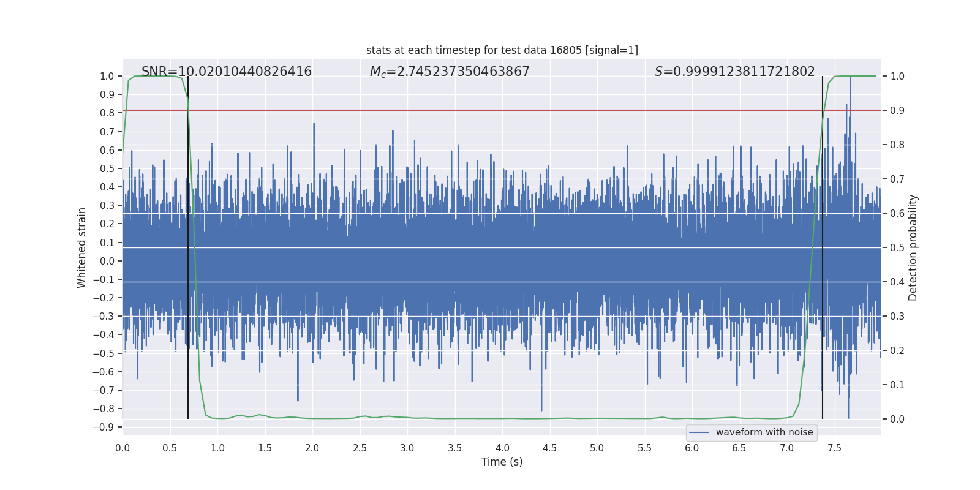The width and height of the screenshot is (980, 490).
Task: Click the 0.0 tick label on time axis
Action: [123, 448]
